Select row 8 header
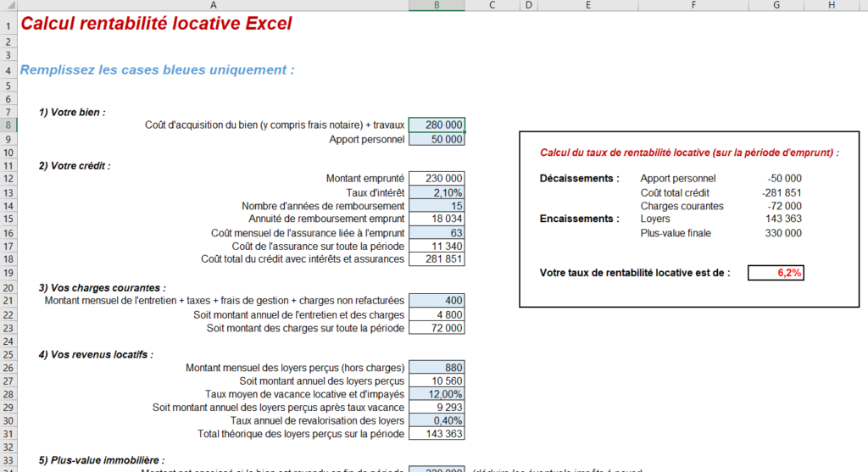The width and height of the screenshot is (868, 472). click(8, 125)
